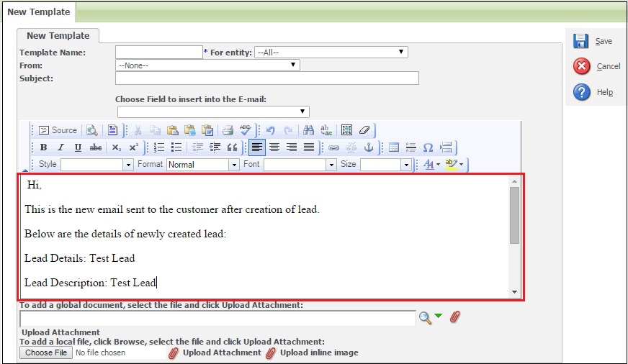Click the Paste clipboard icon

(x=173, y=130)
